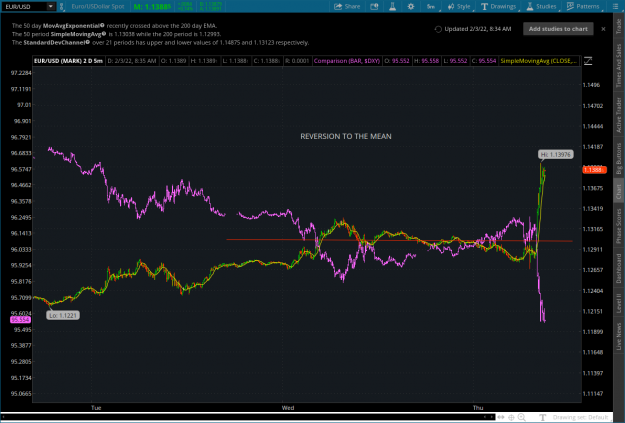Click the Thu date axis label
This screenshot has width=625, height=423.
pyautogui.click(x=478, y=407)
